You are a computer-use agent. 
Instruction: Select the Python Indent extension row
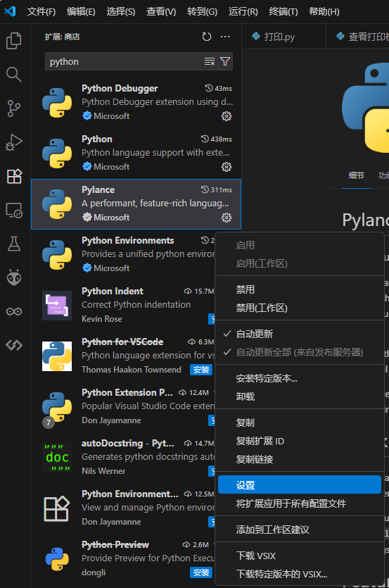click(123, 305)
